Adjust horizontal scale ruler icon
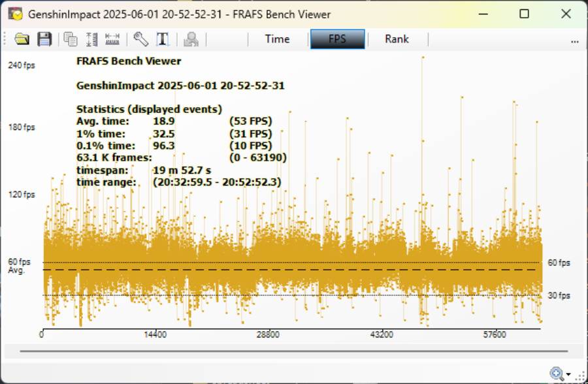The width and height of the screenshot is (588, 384). 112,39
